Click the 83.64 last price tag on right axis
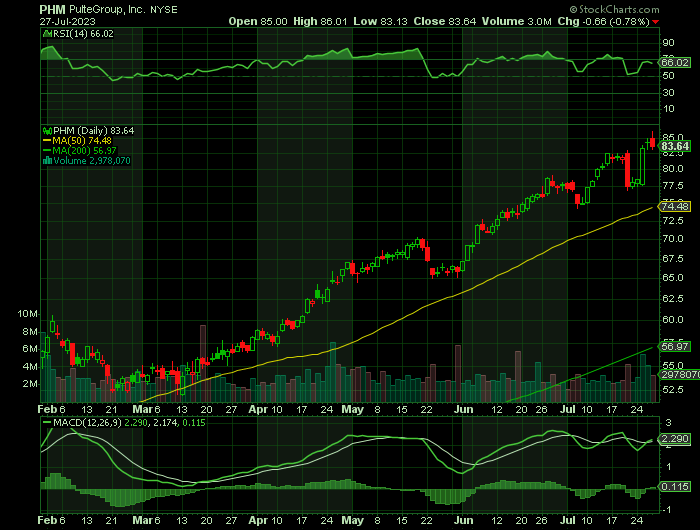The width and height of the screenshot is (700, 530). [675, 146]
